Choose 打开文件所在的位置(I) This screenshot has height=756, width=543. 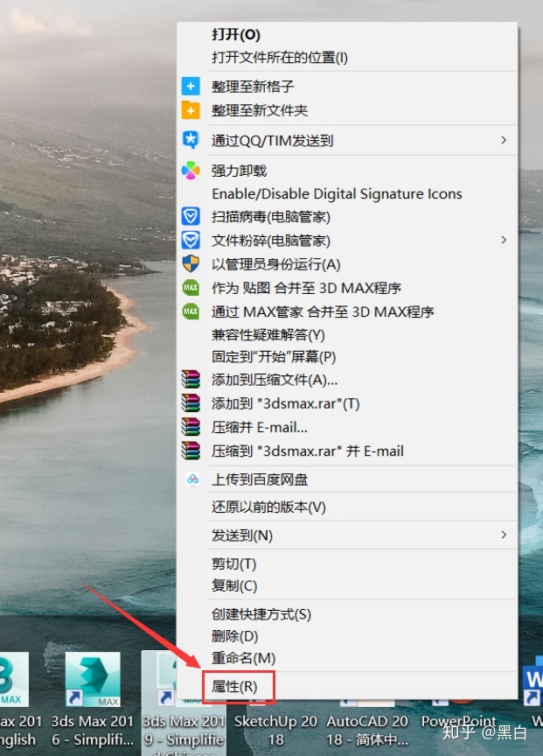[x=280, y=58]
